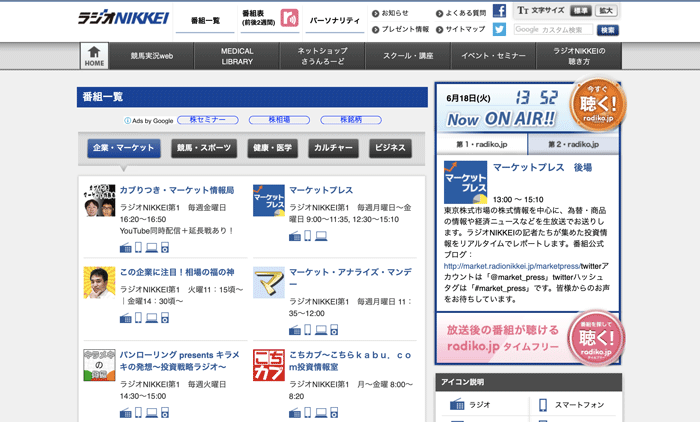Viewport: 700px width, 422px height.
Task: Click the Facebook icon in the header
Action: click(499, 11)
